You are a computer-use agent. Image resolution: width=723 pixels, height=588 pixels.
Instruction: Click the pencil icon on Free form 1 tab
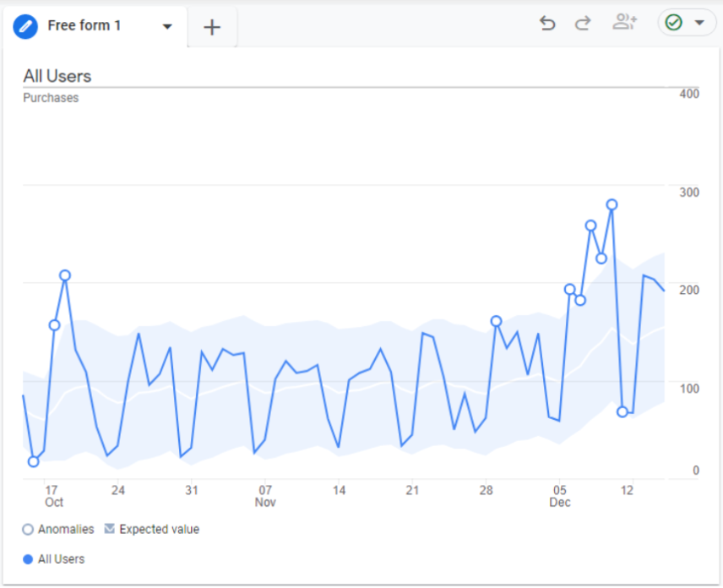(26, 26)
